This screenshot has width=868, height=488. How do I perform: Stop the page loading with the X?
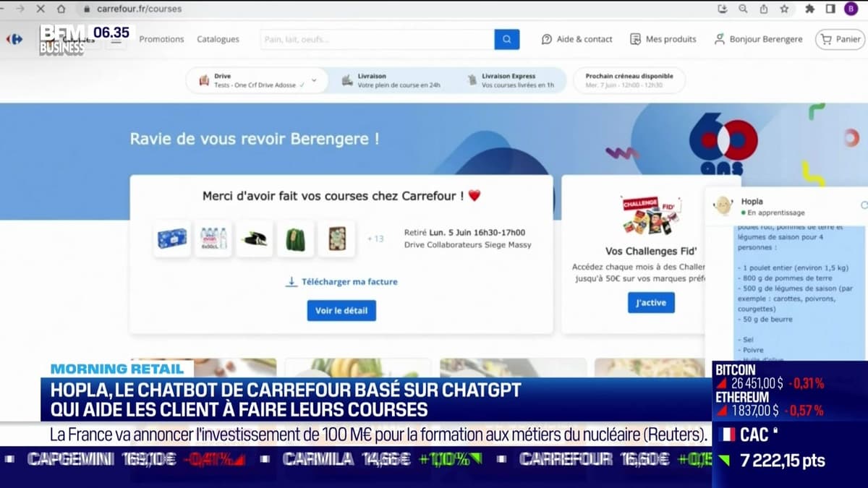click(x=41, y=9)
